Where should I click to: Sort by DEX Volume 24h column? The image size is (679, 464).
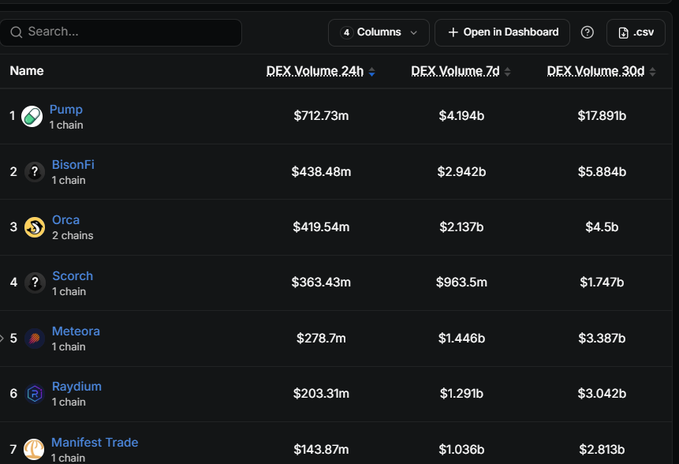320,71
